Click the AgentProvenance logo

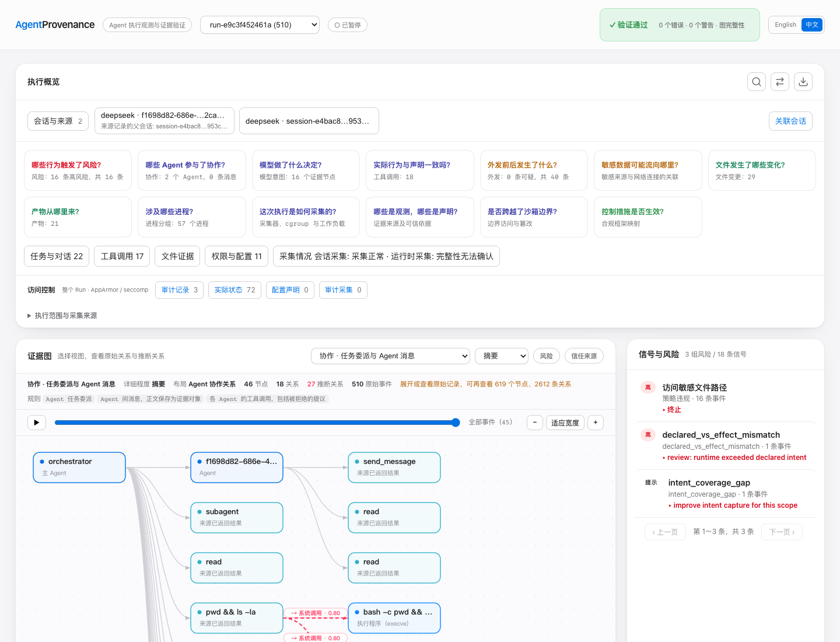pos(55,25)
